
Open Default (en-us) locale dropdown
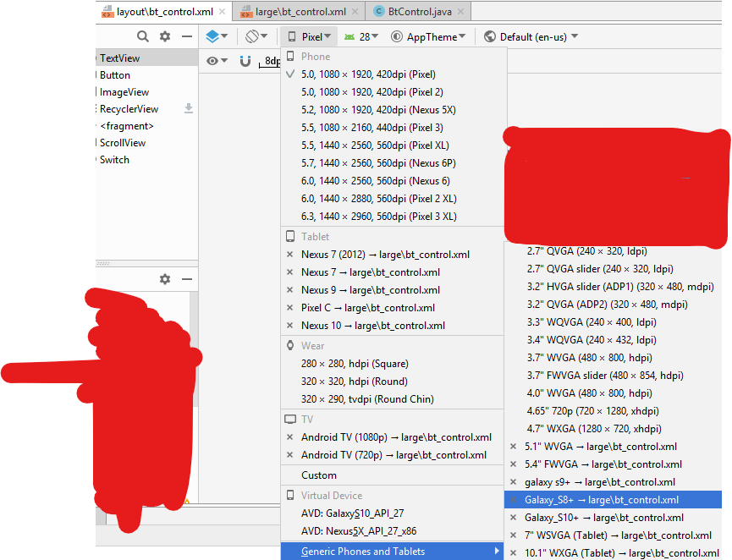531,37
